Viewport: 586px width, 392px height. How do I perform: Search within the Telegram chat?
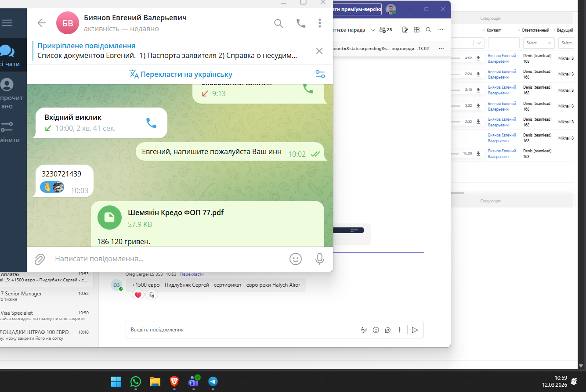click(x=279, y=23)
